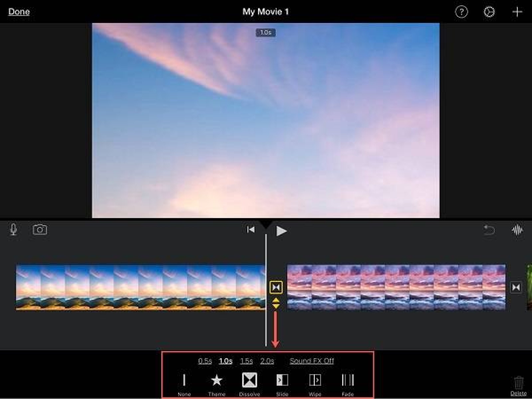Choose the Wipe transition
The width and height of the screenshot is (532, 399).
315,384
